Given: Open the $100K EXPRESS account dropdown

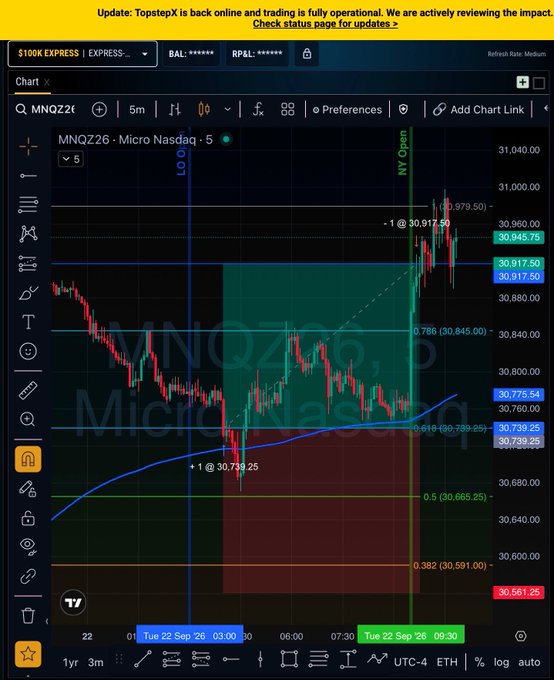Looking at the screenshot, I should pos(82,54).
